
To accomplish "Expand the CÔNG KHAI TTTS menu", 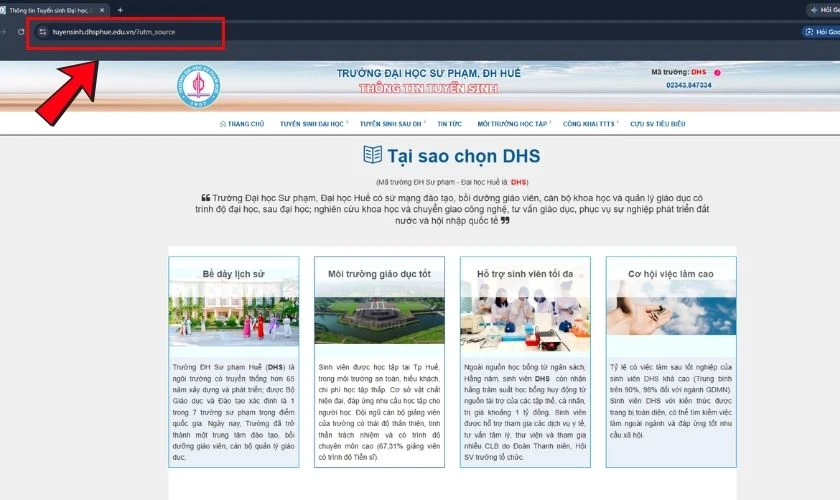I will click(590, 124).
